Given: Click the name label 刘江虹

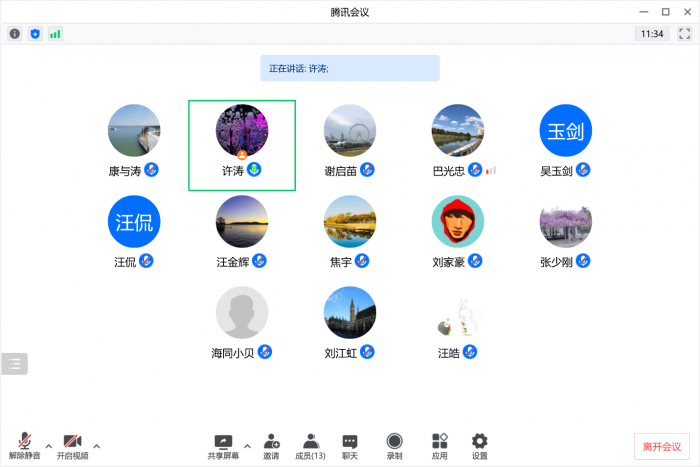Looking at the screenshot, I should tap(341, 353).
